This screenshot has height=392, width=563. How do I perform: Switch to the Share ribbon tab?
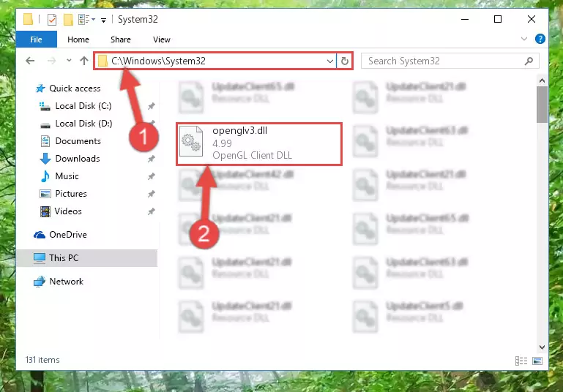point(121,39)
